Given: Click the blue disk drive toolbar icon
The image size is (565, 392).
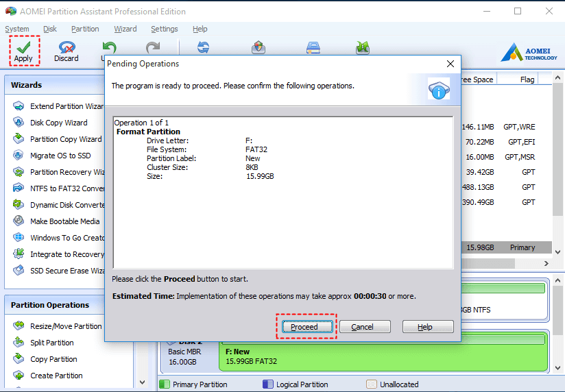Looking at the screenshot, I should tap(313, 47).
